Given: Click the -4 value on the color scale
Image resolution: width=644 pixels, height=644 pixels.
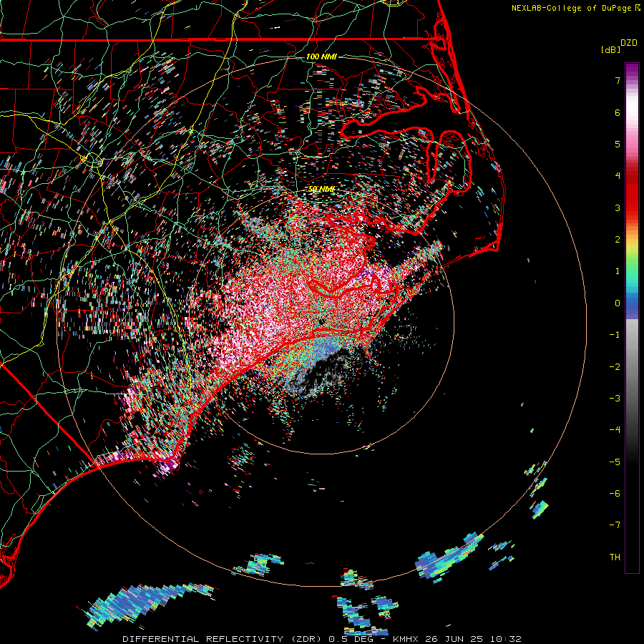Looking at the screenshot, I should click(x=615, y=430).
